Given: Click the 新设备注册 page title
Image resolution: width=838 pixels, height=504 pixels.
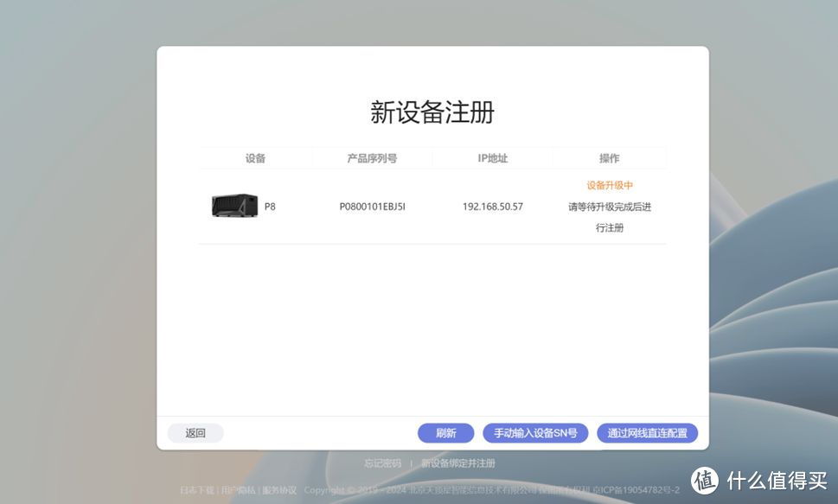Looking at the screenshot, I should point(432,112).
